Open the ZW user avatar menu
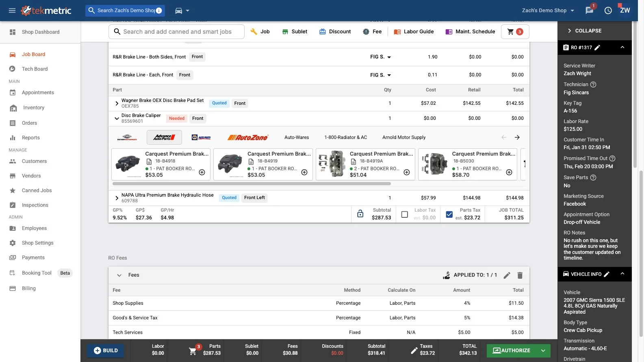 click(625, 11)
